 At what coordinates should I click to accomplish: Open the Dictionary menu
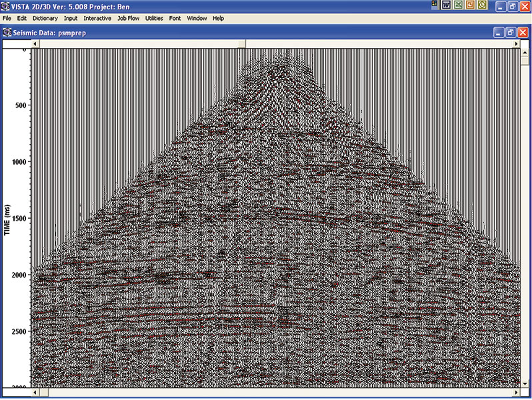pos(45,18)
